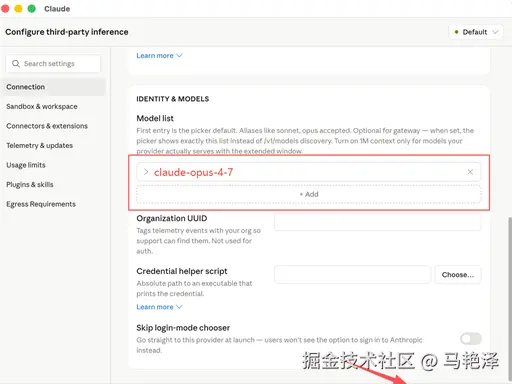
Task: Close the Claude window with red button
Action: (5, 8)
